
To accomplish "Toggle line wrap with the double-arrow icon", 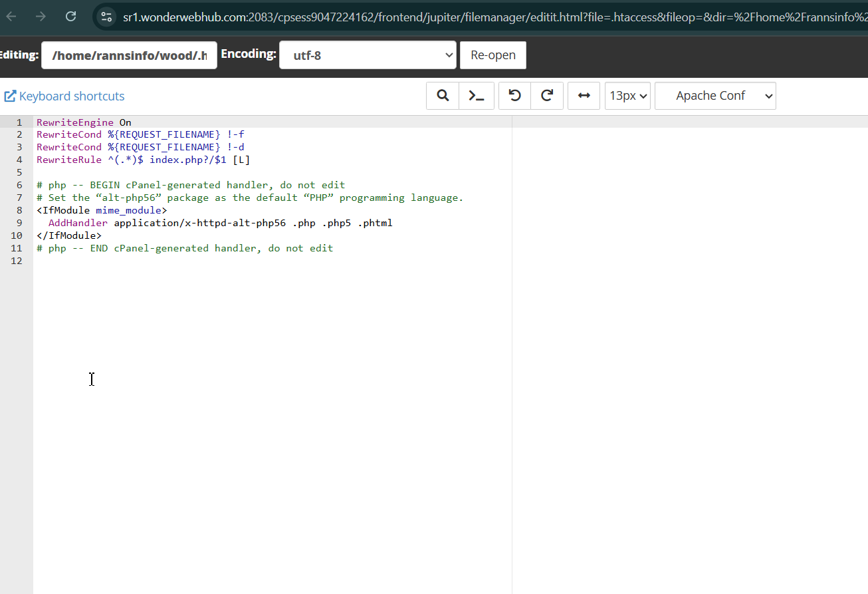I will [584, 96].
